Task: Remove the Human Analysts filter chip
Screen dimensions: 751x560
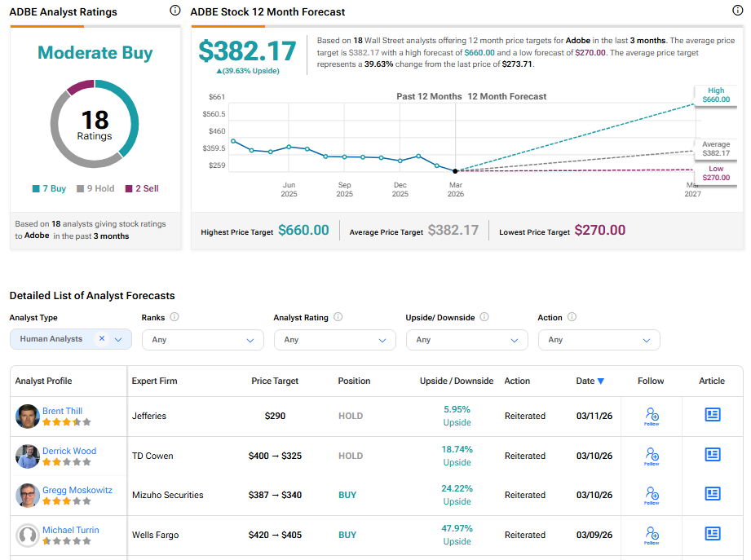Action: click(x=102, y=338)
